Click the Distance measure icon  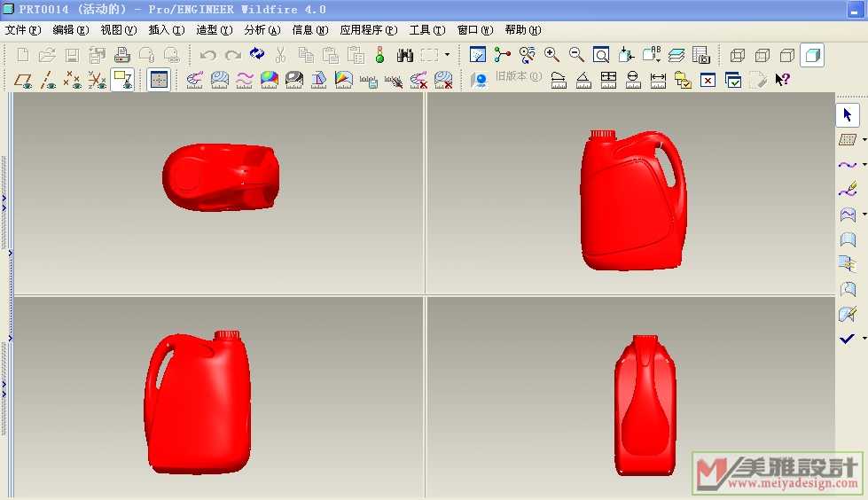(559, 81)
